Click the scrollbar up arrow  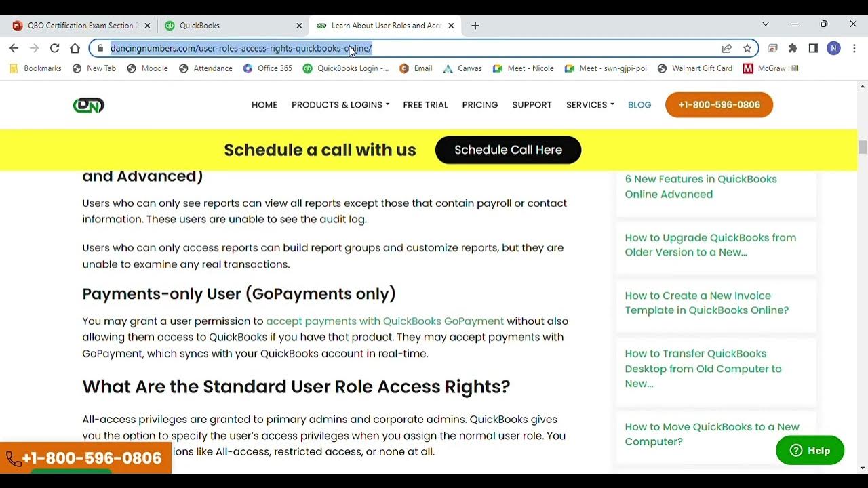click(863, 86)
